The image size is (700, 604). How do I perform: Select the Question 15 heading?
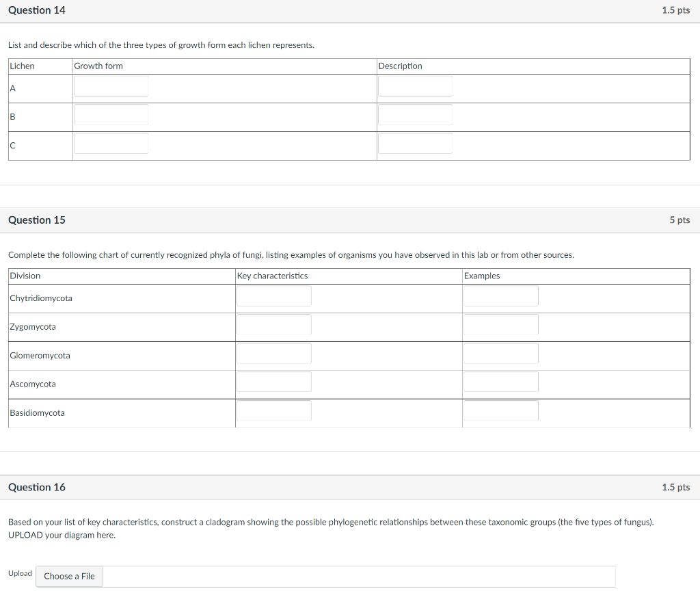pyautogui.click(x=37, y=220)
